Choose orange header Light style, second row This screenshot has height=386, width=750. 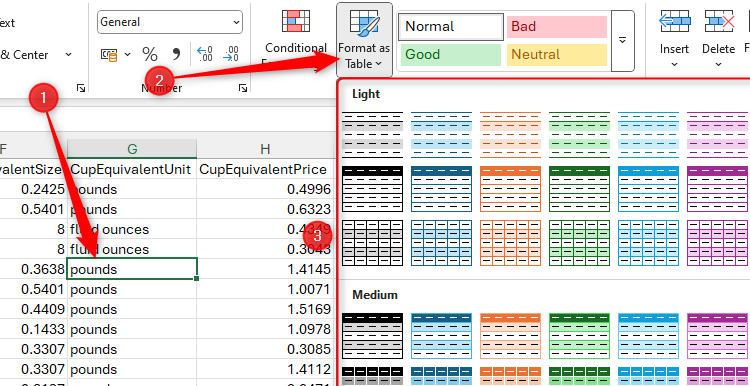510,189
